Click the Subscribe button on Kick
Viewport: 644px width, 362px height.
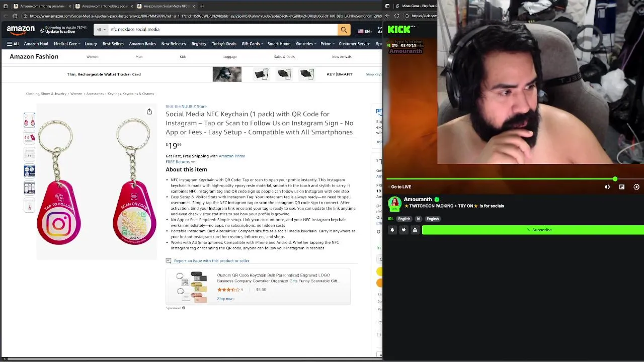coord(533,230)
